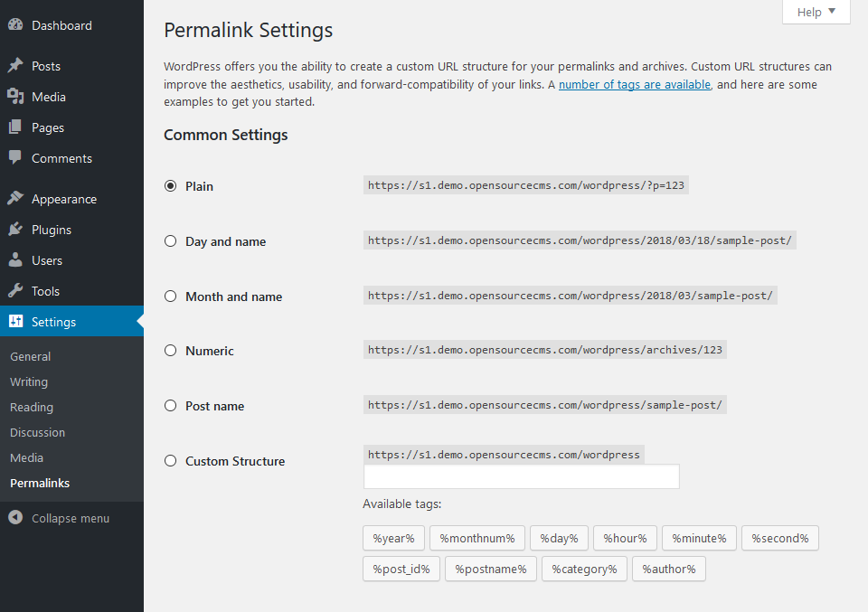
Task: Click the Dashboard gauge icon
Action: coord(15,25)
